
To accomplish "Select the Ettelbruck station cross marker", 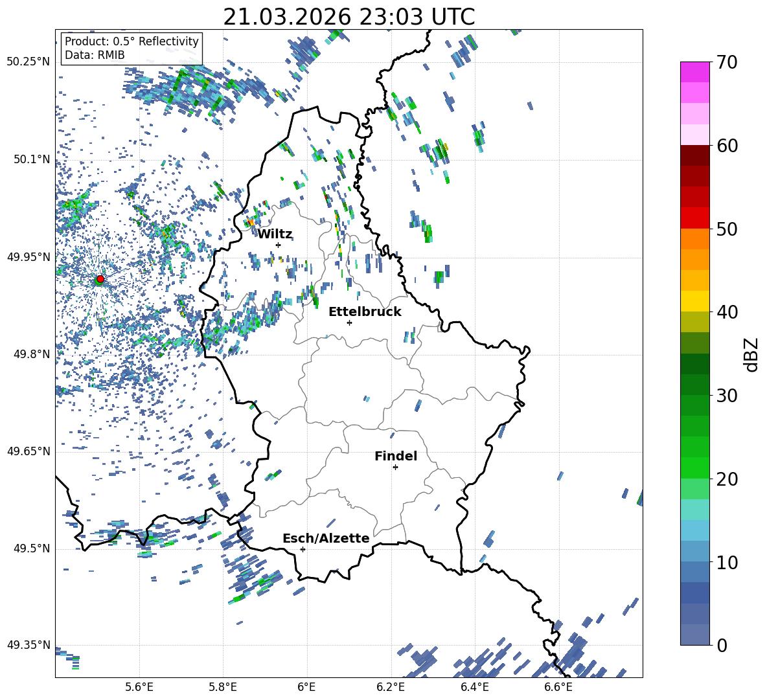I will coord(349,322).
